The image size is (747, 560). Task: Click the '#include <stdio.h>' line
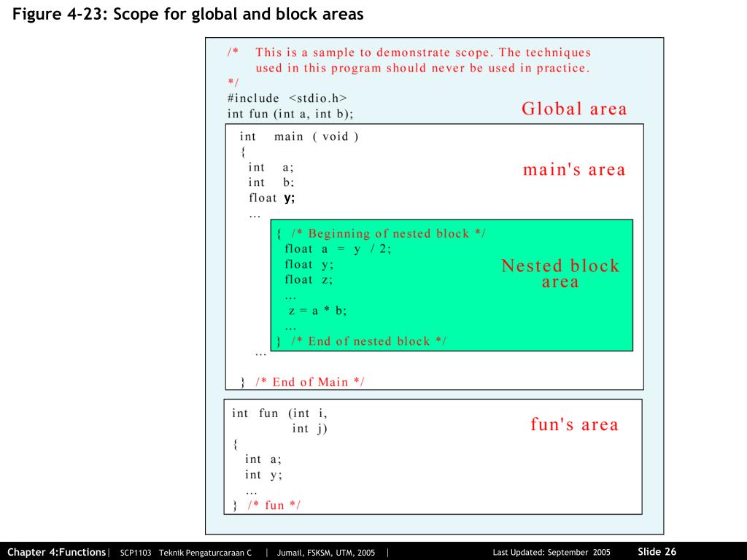pos(287,98)
